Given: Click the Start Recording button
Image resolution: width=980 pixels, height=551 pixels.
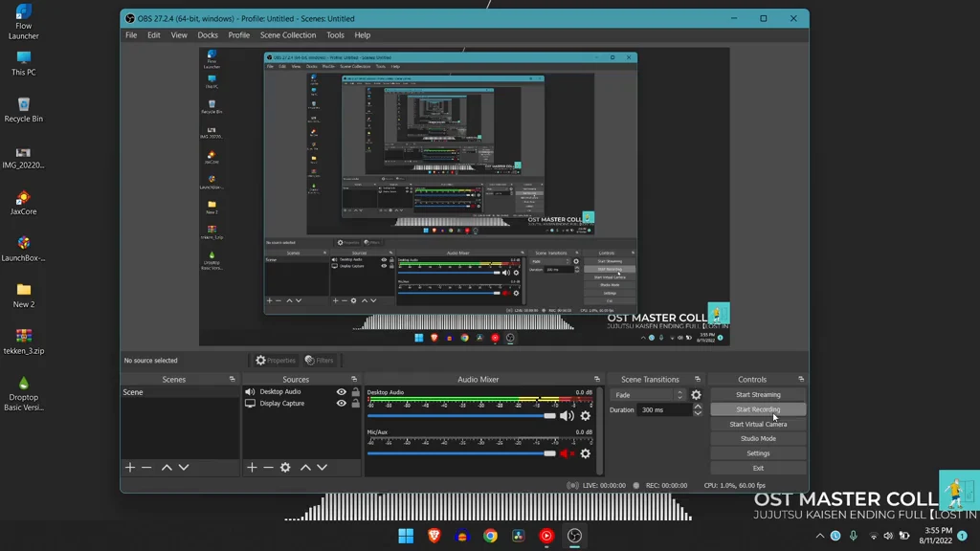Looking at the screenshot, I should (757, 408).
